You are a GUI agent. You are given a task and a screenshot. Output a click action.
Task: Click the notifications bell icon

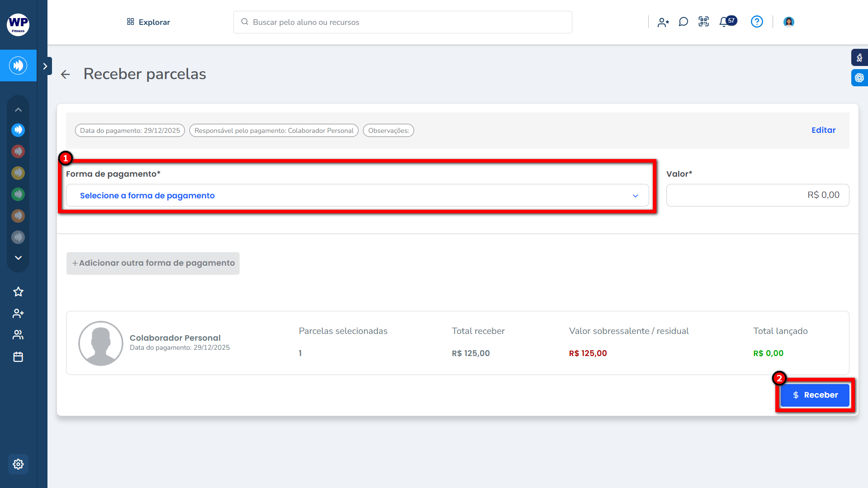(x=724, y=22)
